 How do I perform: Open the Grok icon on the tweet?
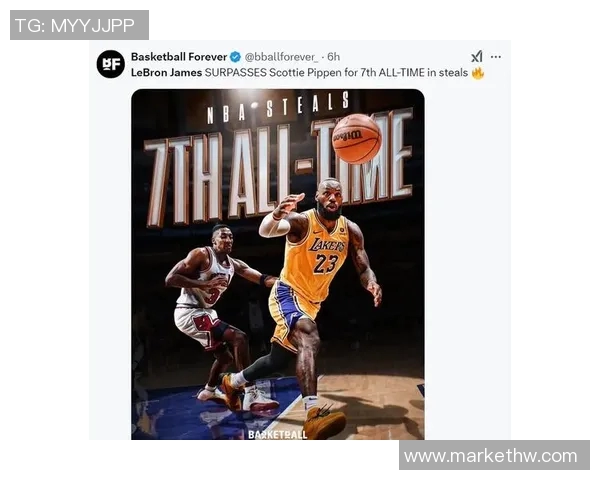(x=477, y=57)
